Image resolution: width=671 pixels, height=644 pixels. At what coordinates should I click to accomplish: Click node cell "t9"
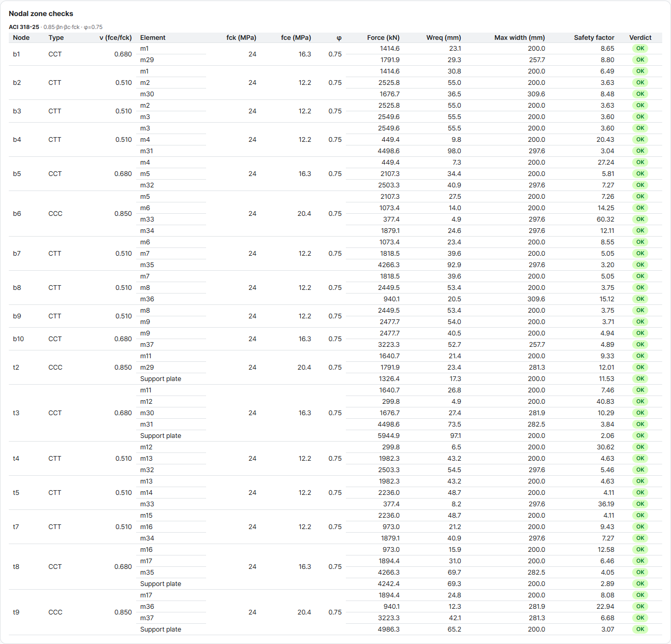coord(16,612)
